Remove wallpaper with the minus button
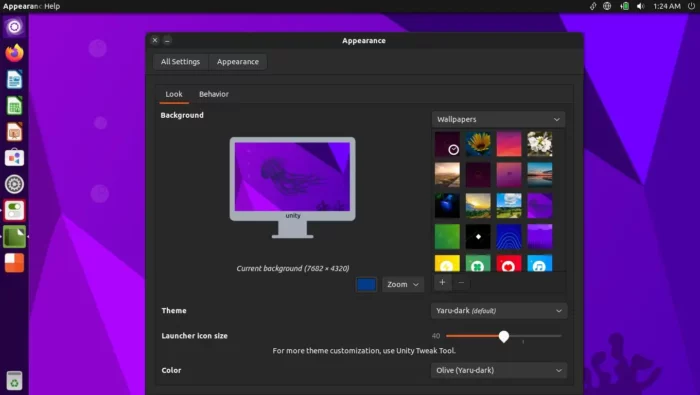This screenshot has width=700, height=395. [461, 283]
